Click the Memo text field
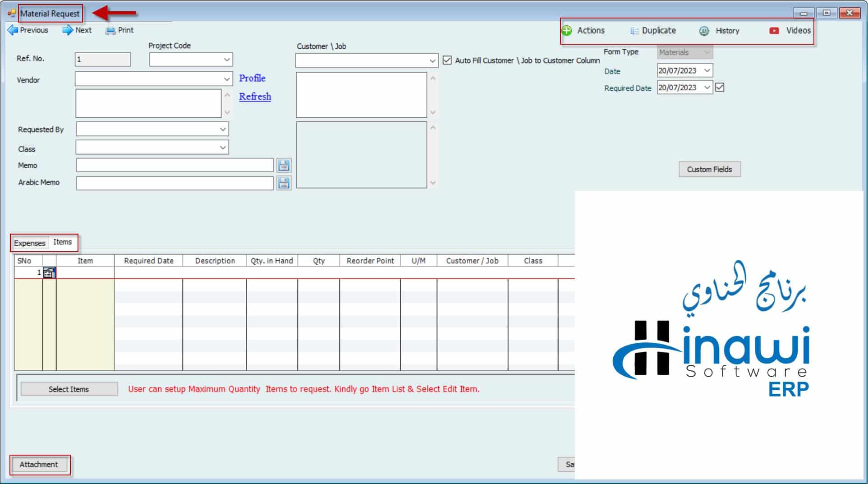This screenshot has width=868, height=484. click(x=175, y=165)
